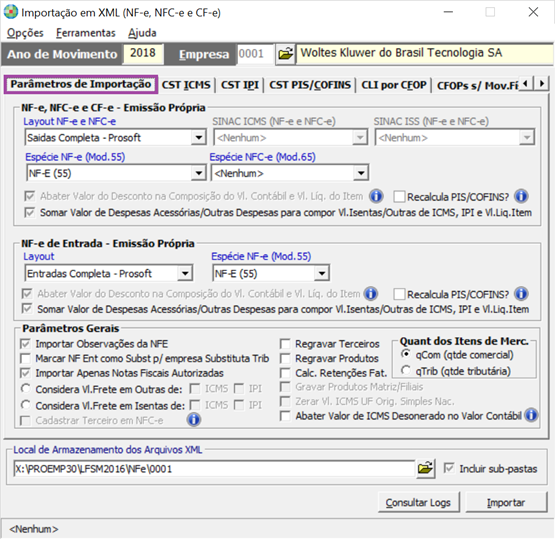Close the Importação em XML window
Image resolution: width=555 pixels, height=539 pixels.
pos(533,12)
